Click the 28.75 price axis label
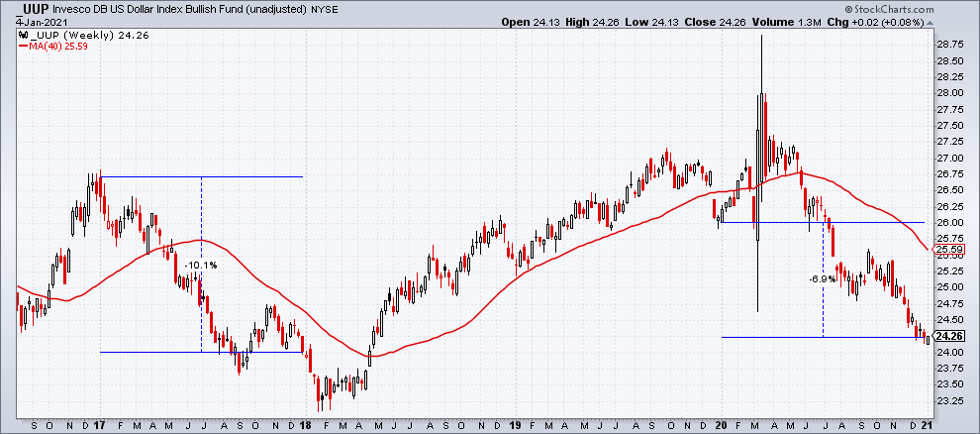 coord(948,45)
